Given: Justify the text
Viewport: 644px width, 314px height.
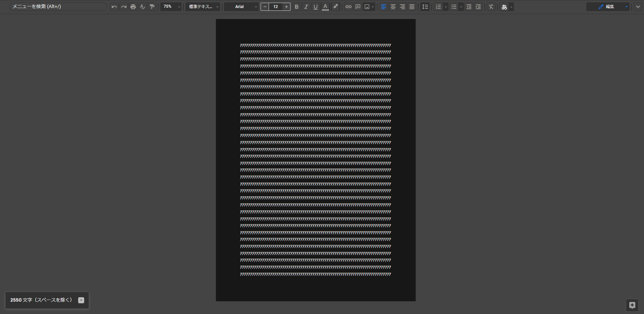Looking at the screenshot, I should (412, 7).
